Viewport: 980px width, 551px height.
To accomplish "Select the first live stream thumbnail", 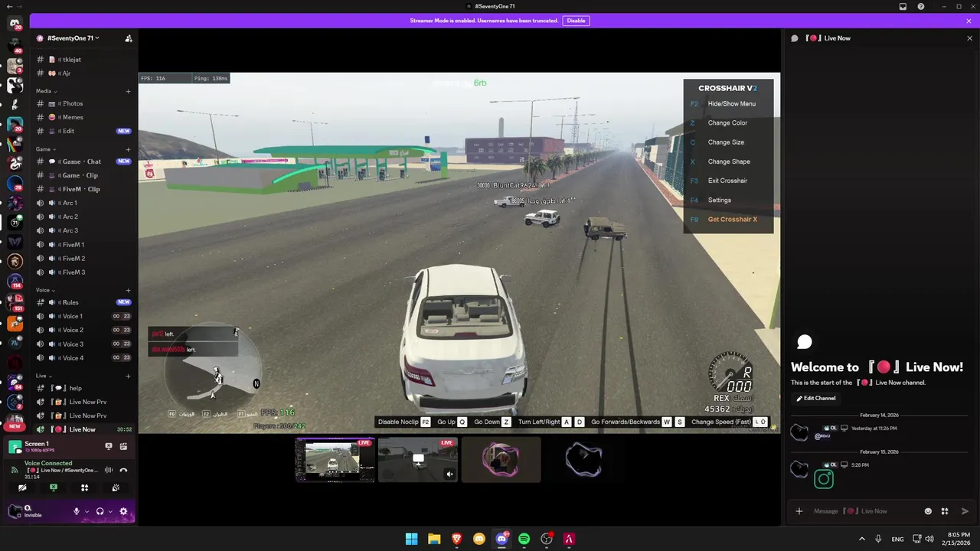I will pos(335,460).
